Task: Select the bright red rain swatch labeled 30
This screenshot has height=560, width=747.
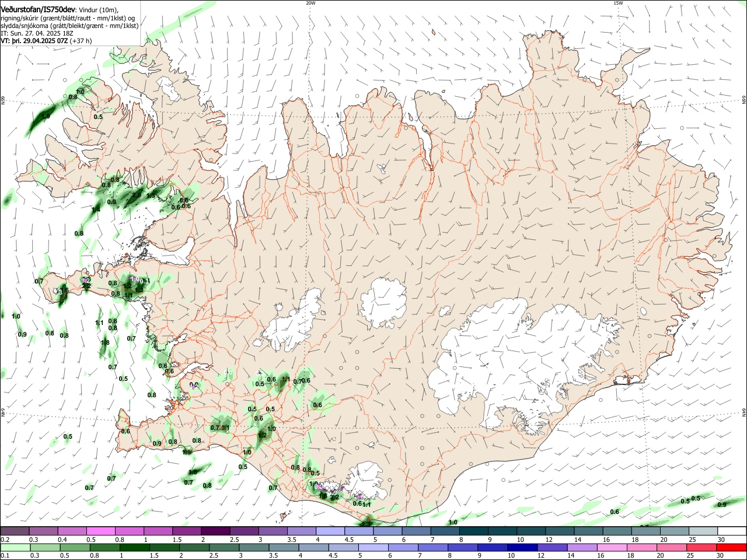Action: click(732, 548)
